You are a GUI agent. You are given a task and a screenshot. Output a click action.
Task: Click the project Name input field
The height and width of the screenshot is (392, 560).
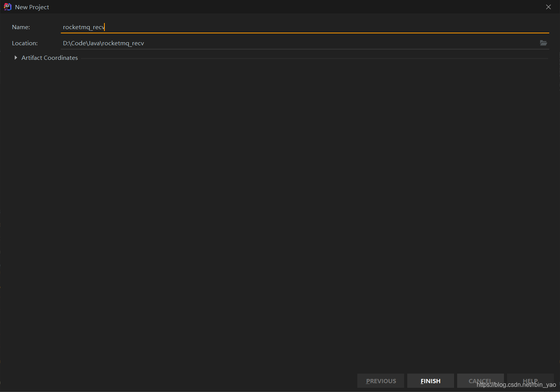coord(192,27)
